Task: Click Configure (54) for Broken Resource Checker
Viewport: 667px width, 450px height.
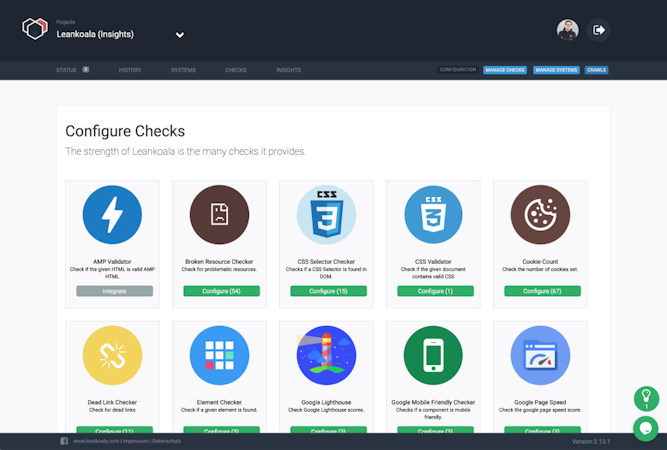Action: click(222, 291)
